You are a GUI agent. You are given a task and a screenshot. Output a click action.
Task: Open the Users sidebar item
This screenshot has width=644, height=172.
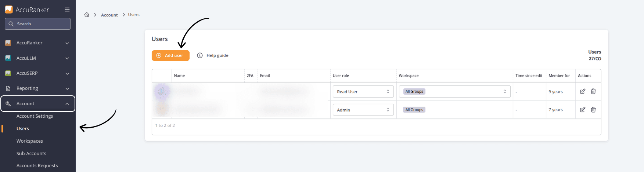tap(23, 128)
